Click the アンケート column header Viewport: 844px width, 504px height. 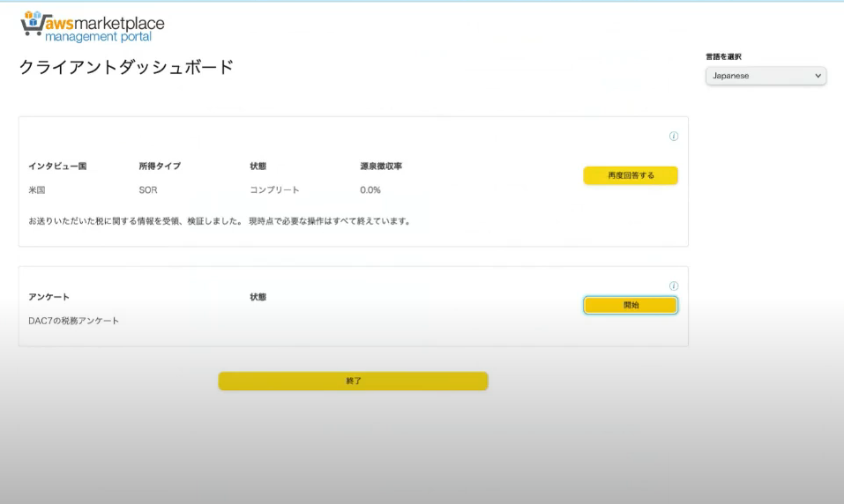[49, 297]
